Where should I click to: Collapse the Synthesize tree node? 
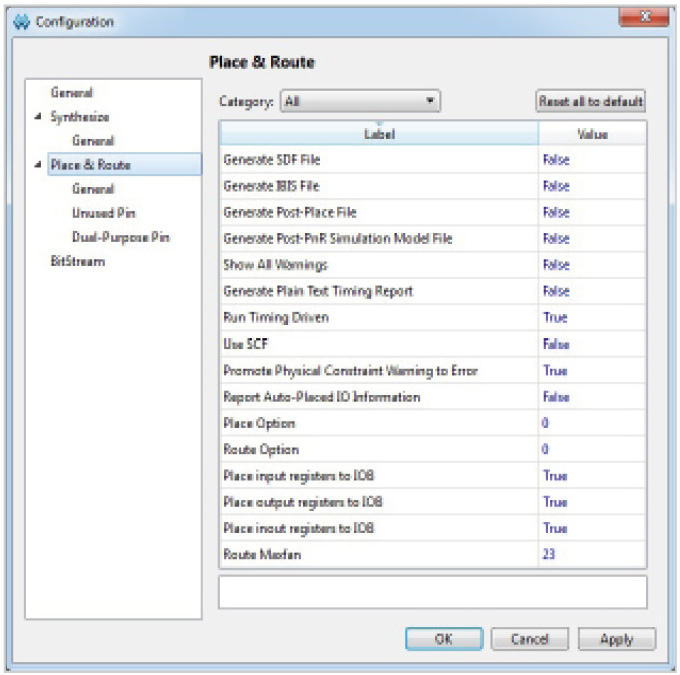point(38,117)
